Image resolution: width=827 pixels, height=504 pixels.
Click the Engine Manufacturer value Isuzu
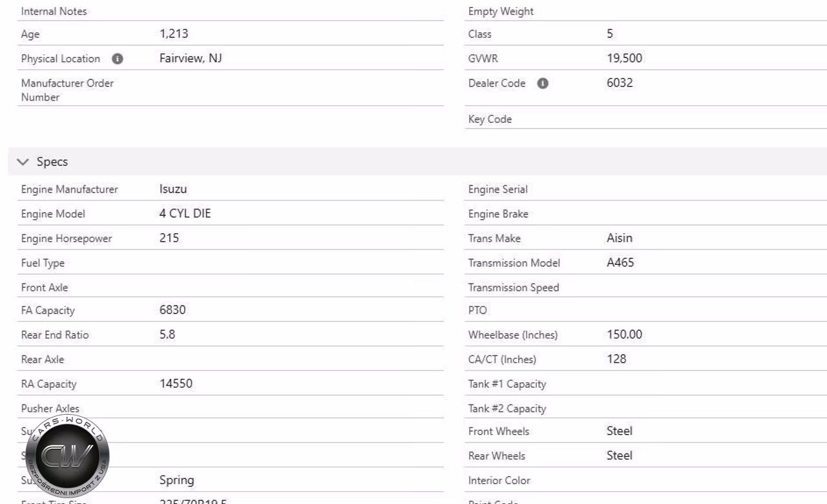tap(174, 189)
